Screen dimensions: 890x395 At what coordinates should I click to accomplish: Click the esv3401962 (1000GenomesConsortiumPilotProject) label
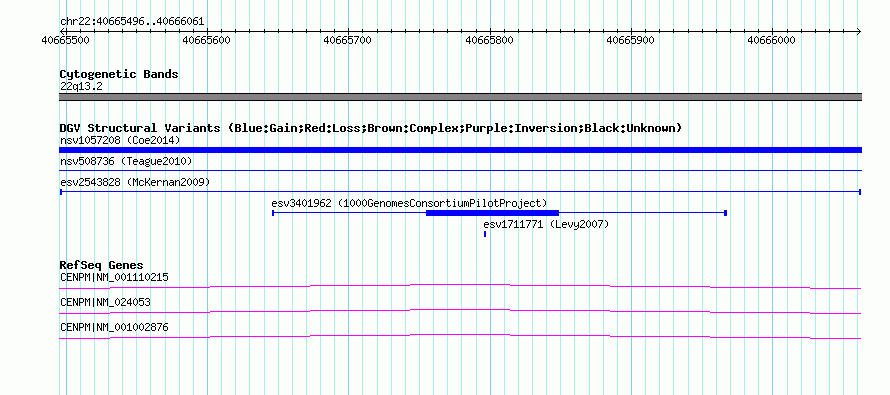pos(409,203)
